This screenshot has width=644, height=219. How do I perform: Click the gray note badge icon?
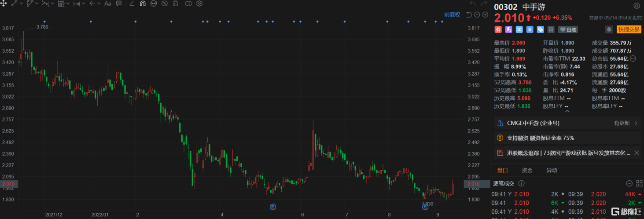coord(551,29)
